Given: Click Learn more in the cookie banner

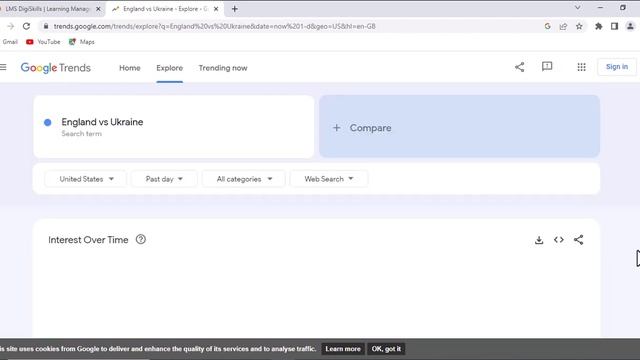Looking at the screenshot, I should click(343, 349).
